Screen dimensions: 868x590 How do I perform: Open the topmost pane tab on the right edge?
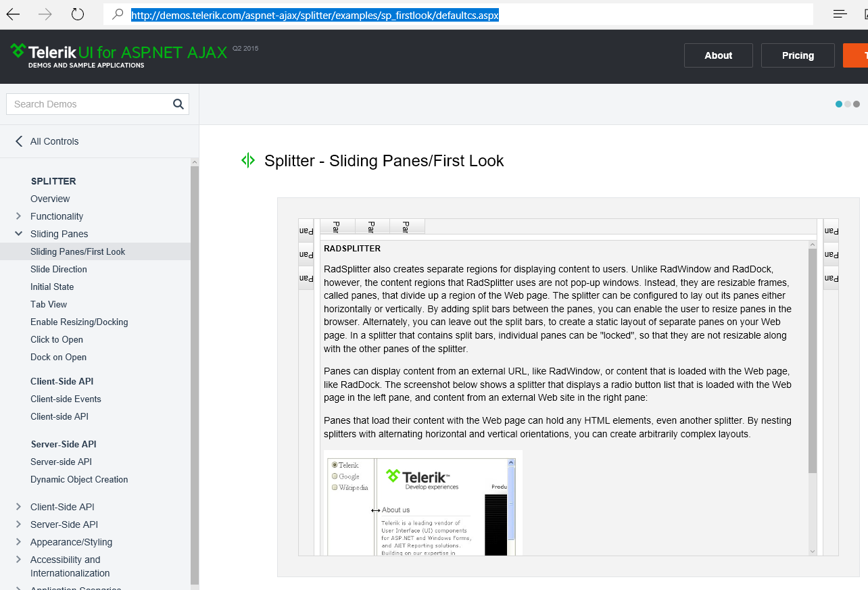[831, 230]
